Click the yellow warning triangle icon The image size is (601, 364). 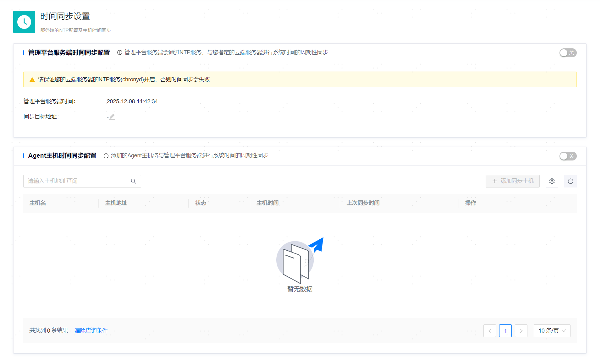[x=32, y=80]
